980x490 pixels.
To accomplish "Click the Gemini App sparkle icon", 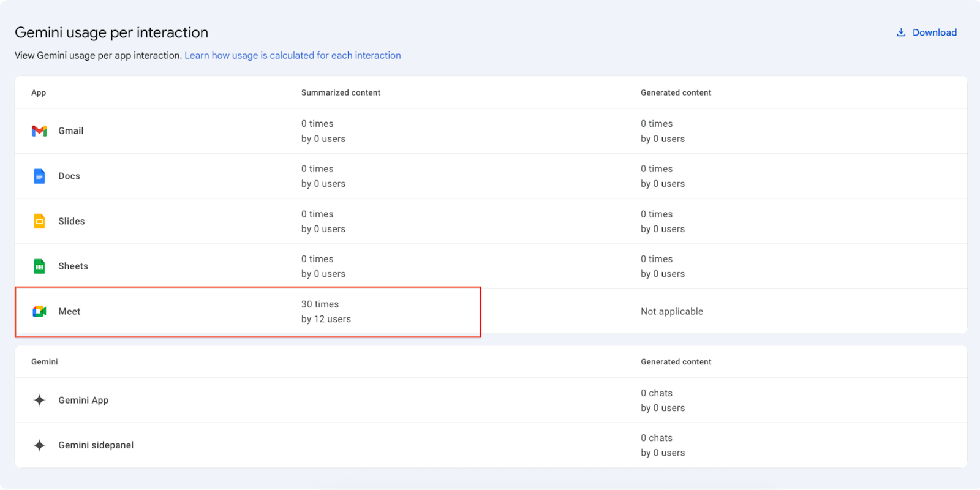I will 39,401.
